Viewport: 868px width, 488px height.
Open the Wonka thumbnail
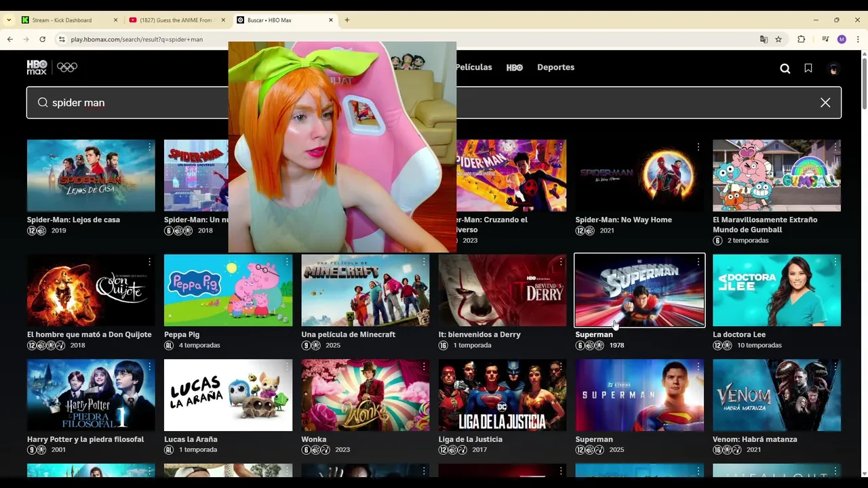pyautogui.click(x=365, y=395)
